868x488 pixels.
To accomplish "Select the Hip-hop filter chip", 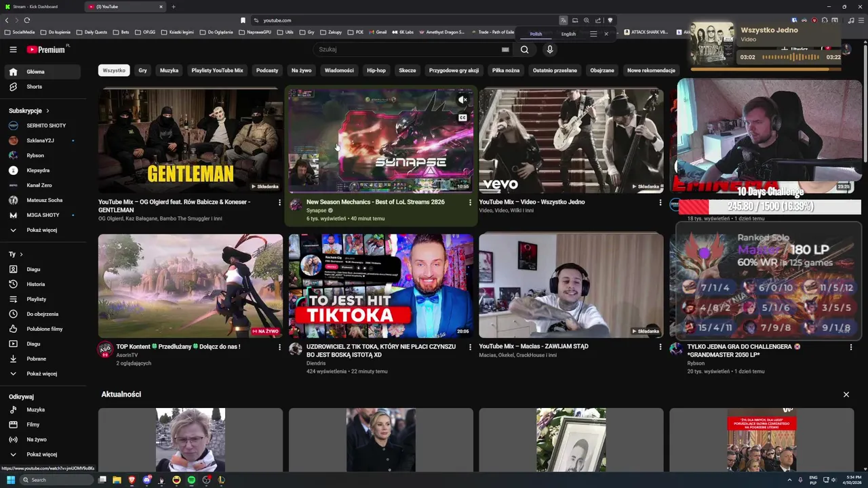I will tap(376, 70).
